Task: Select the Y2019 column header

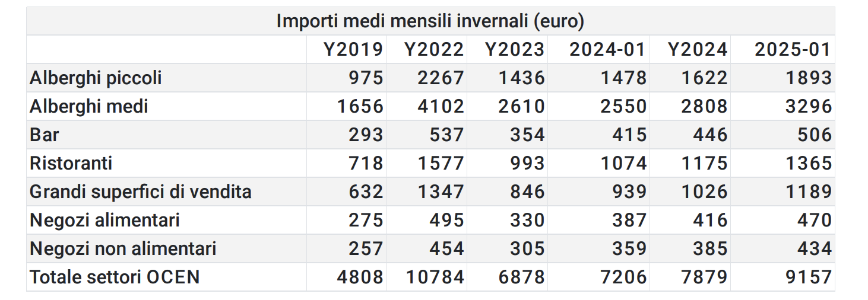Action: click(x=353, y=49)
